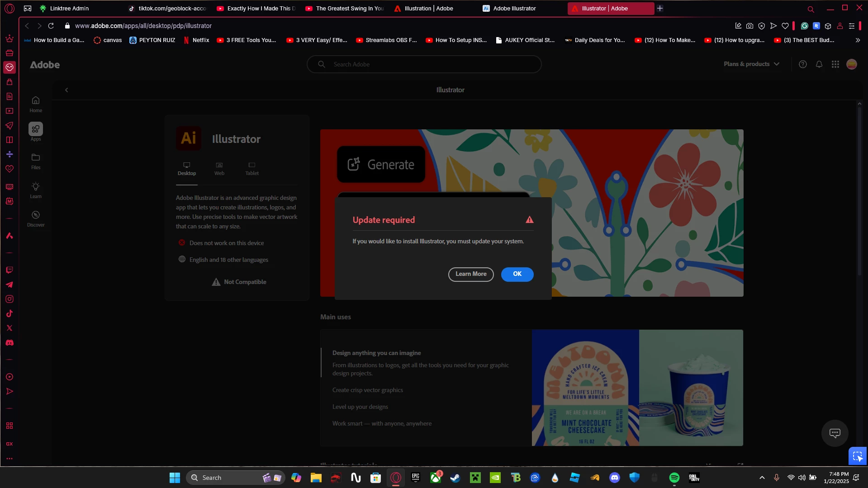Open the PEYTON RUIZ bookmark

tap(152, 40)
